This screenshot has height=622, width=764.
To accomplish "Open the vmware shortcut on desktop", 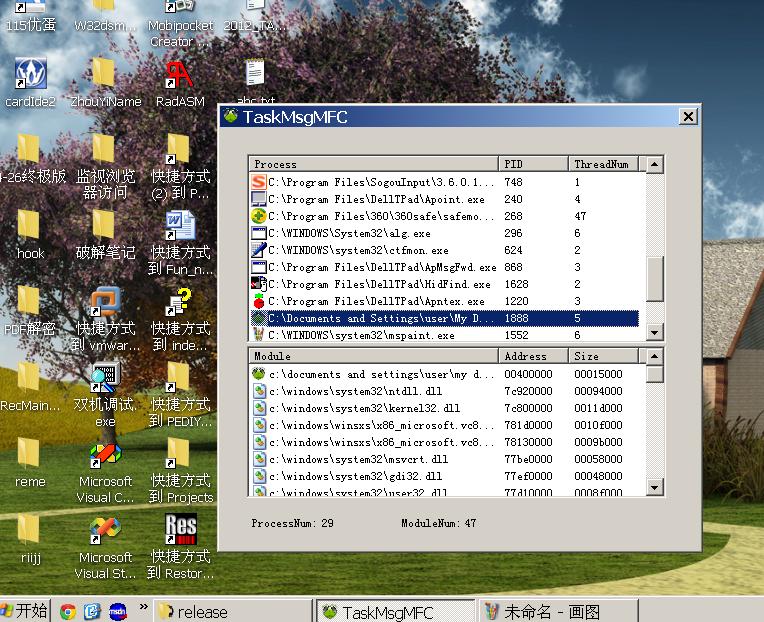I will click(x=105, y=319).
